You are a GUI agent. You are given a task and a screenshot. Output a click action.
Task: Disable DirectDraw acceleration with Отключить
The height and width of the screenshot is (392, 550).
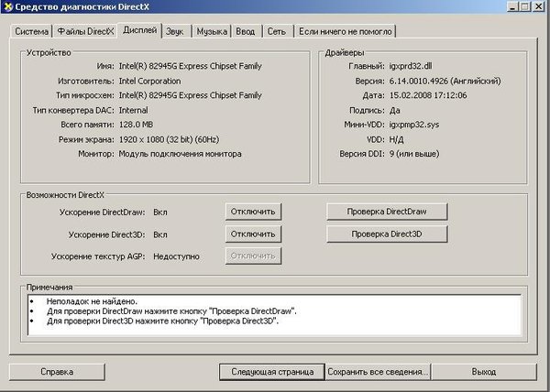click(x=253, y=212)
